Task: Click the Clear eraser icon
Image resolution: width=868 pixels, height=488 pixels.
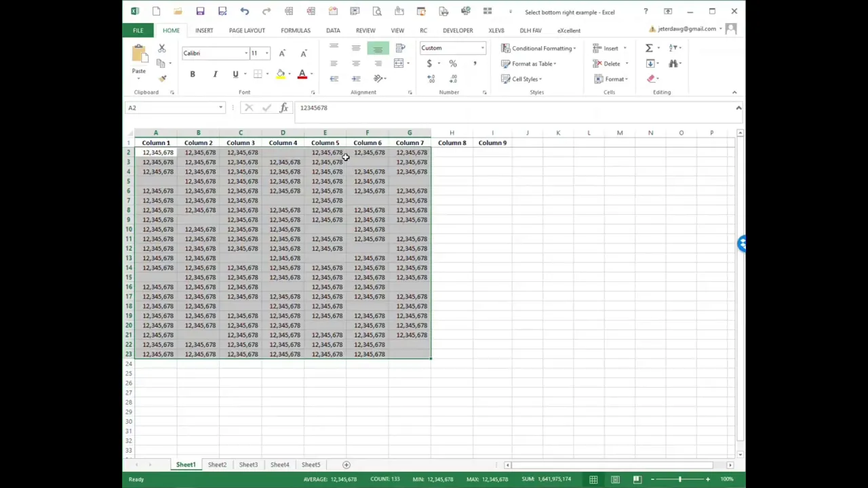Action: click(x=652, y=79)
